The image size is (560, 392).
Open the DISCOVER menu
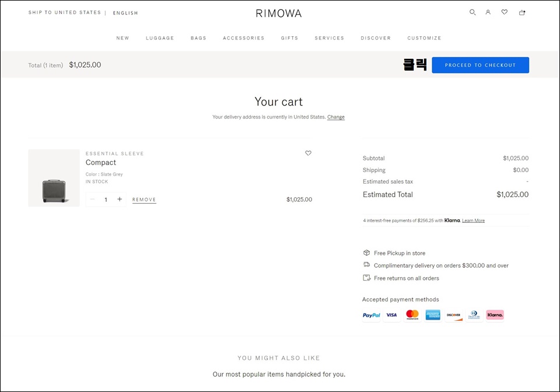tap(376, 38)
